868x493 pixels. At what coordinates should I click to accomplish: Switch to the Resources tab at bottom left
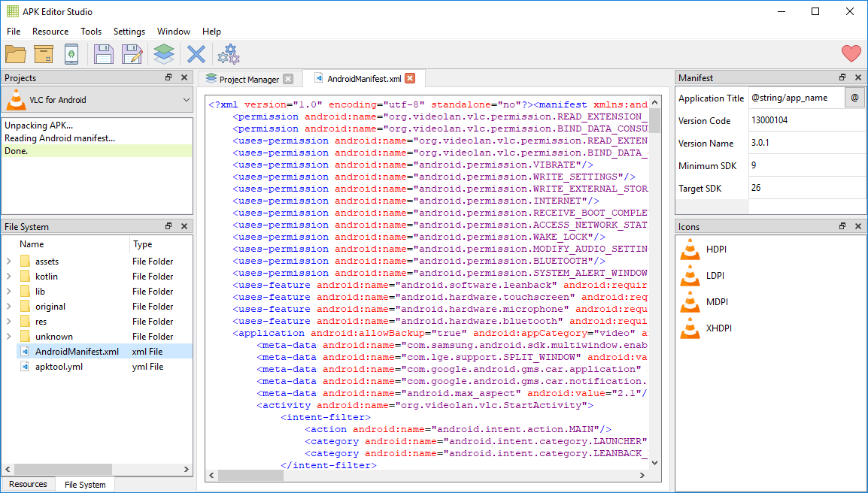coord(28,485)
